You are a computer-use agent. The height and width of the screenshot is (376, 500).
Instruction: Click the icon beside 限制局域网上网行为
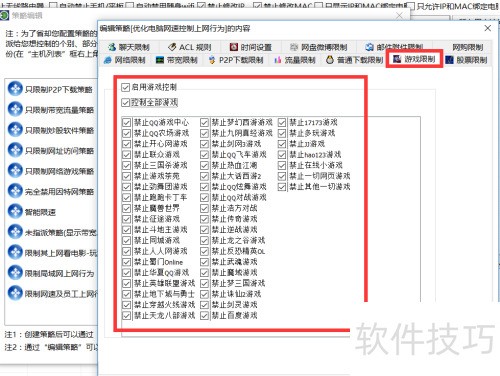(15, 273)
